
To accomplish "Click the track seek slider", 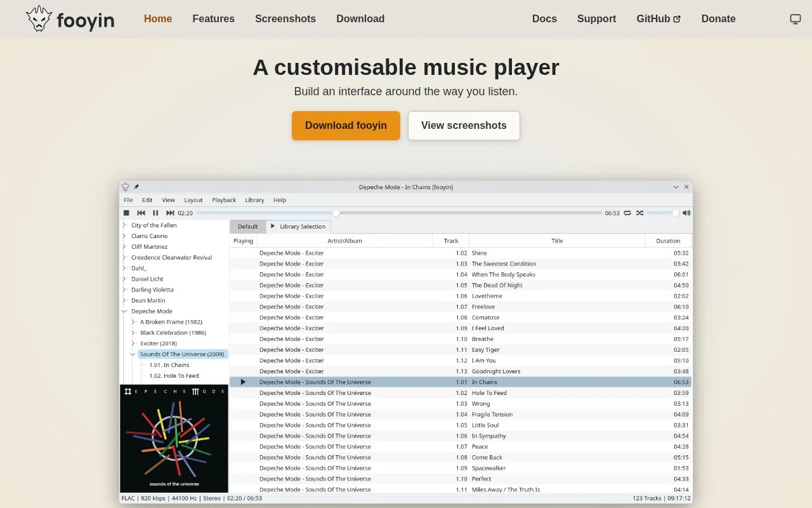I will 399,213.
